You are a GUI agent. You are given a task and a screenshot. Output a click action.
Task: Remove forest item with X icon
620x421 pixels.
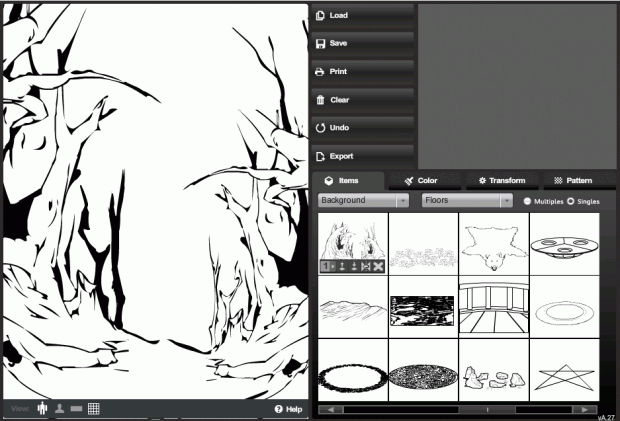(378, 266)
